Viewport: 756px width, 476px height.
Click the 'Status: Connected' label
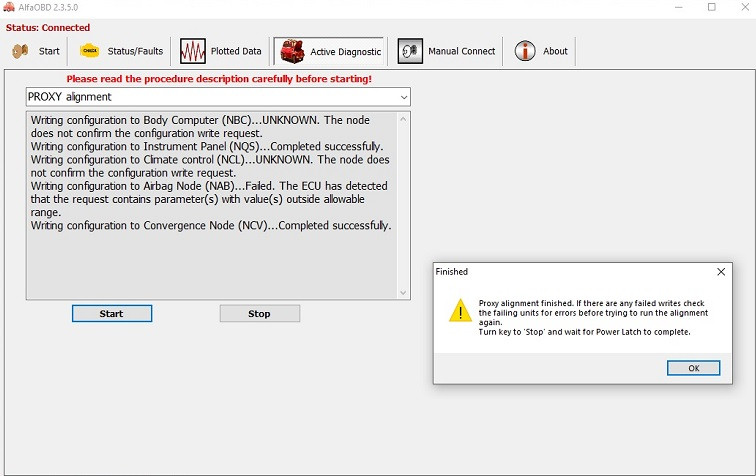click(48, 28)
